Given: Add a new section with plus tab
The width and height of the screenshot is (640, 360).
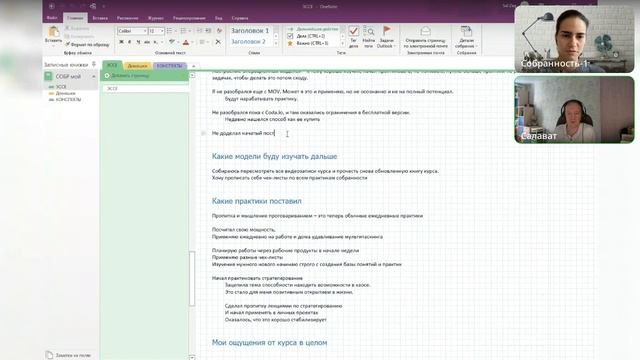Looking at the screenshot, I should click(x=193, y=66).
